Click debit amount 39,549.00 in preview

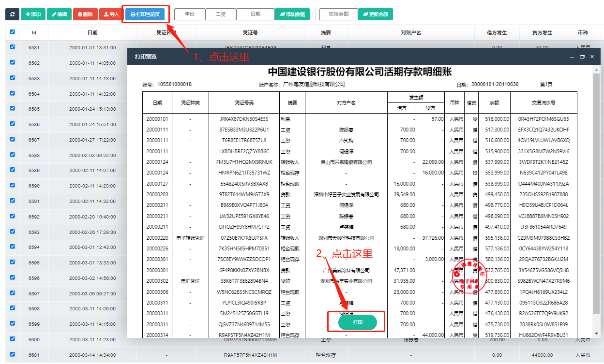pyautogui.click(x=404, y=195)
